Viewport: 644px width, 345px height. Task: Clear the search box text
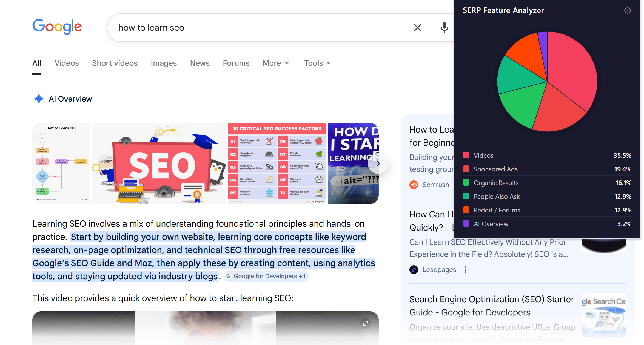417,28
